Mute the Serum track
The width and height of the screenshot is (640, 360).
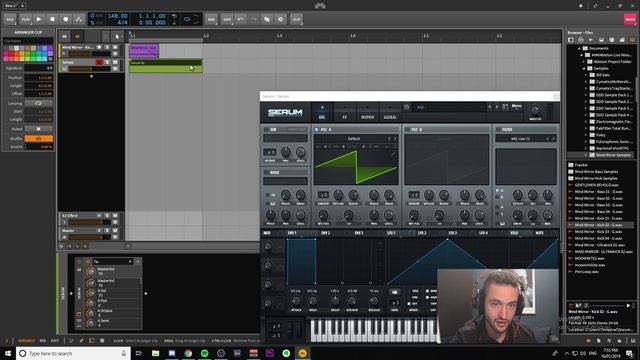[115, 62]
